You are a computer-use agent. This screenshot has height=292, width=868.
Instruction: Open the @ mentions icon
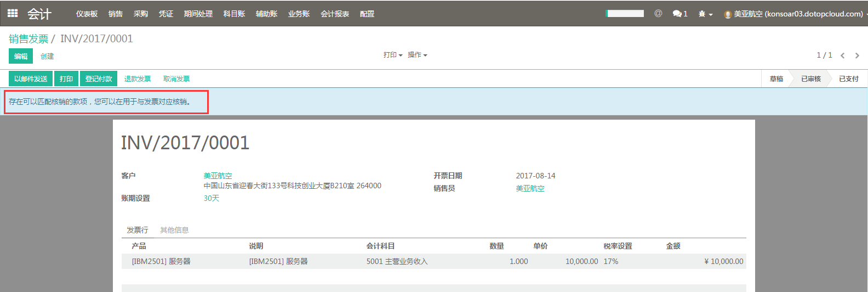point(658,13)
